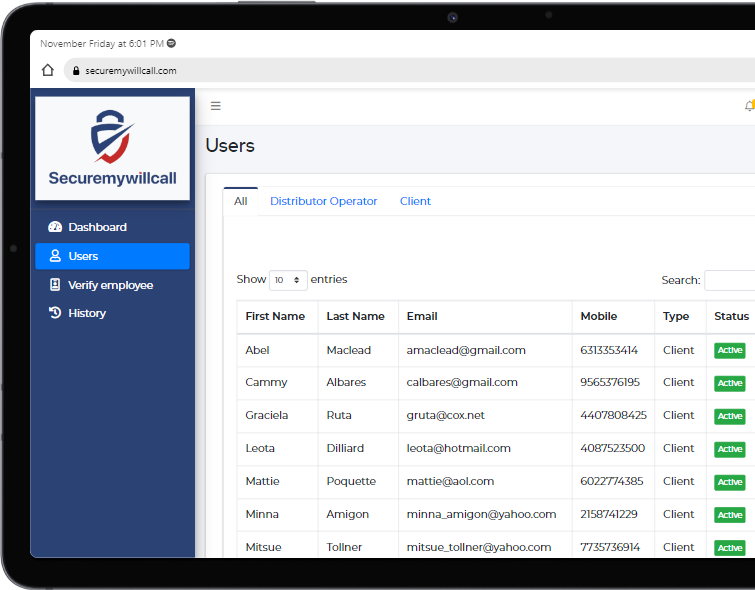755x590 pixels.
Task: Click the notification bell icon
Action: pos(749,106)
